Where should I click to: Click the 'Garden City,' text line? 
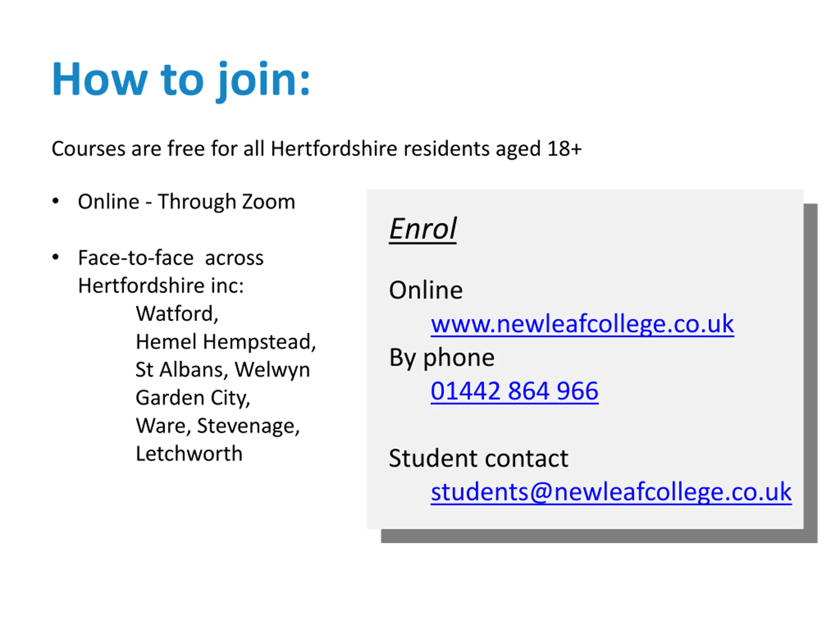coord(193,398)
